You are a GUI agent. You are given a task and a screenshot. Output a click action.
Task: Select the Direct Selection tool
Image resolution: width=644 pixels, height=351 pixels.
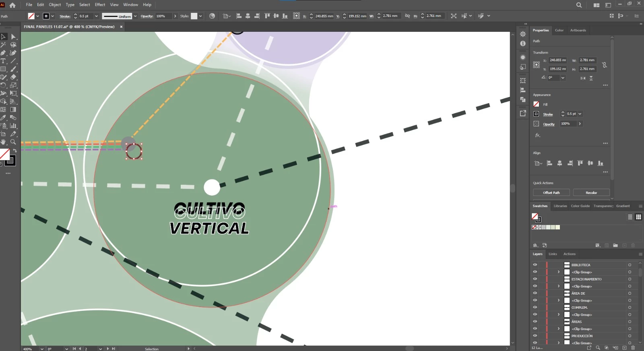[x=13, y=37]
